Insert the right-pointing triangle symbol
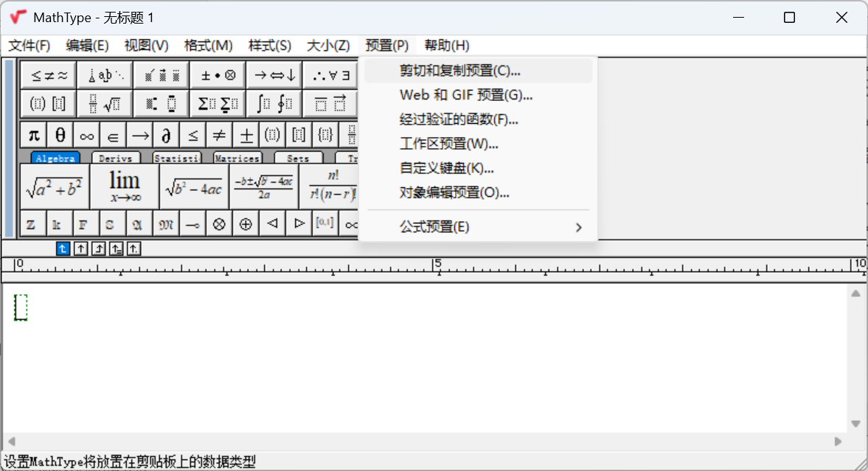 [x=299, y=224]
